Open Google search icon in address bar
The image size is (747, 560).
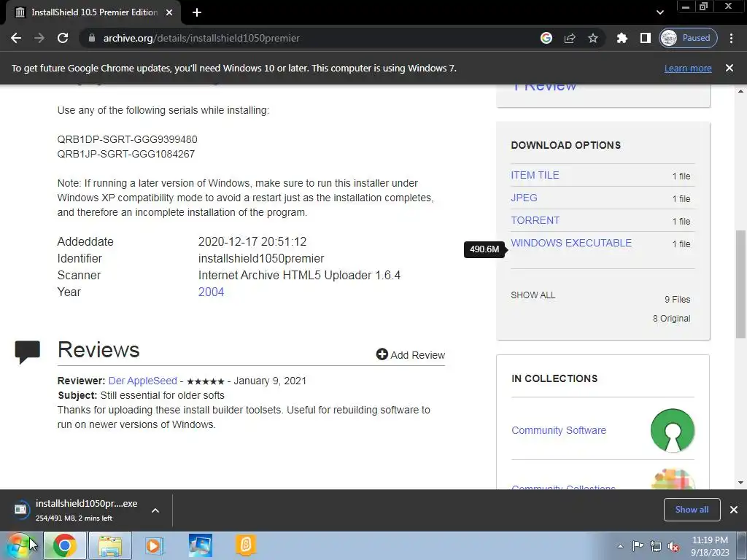pos(546,38)
